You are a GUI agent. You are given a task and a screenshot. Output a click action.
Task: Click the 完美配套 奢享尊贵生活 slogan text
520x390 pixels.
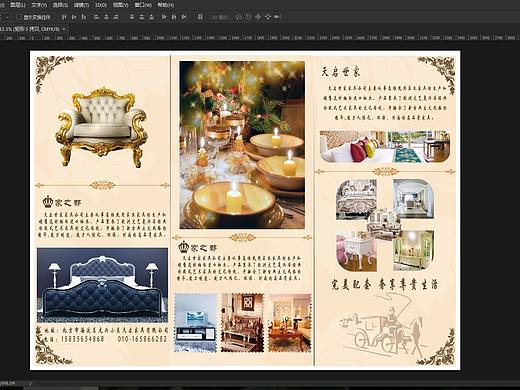(384, 284)
